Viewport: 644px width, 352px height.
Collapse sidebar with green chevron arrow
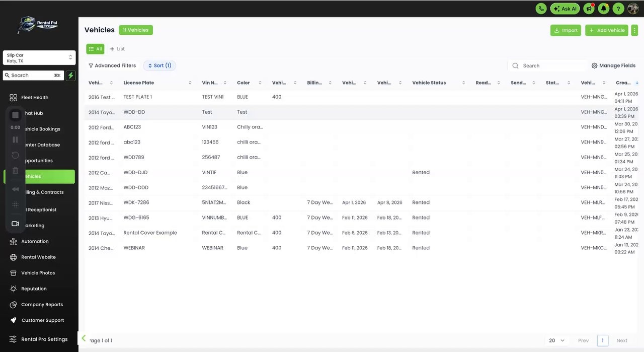coord(84,338)
